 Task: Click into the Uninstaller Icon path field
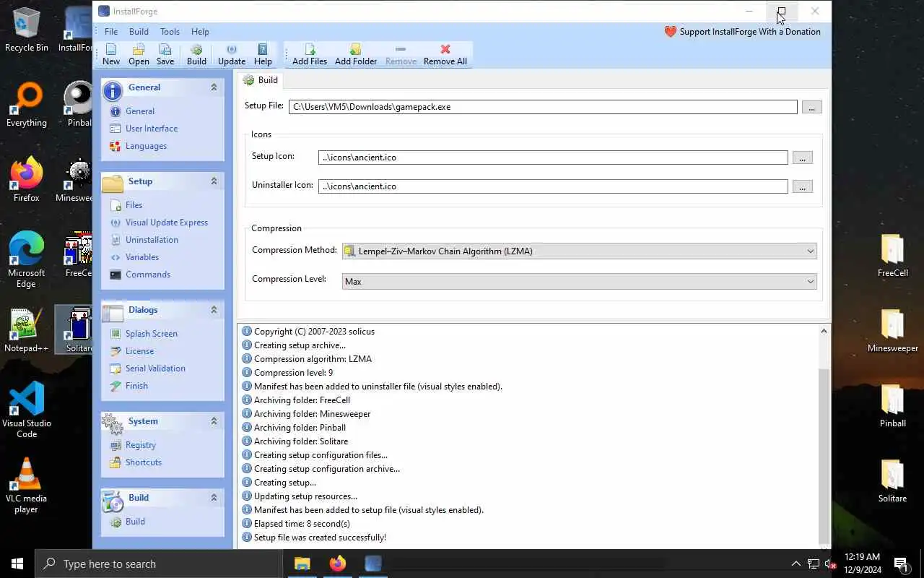(x=553, y=186)
